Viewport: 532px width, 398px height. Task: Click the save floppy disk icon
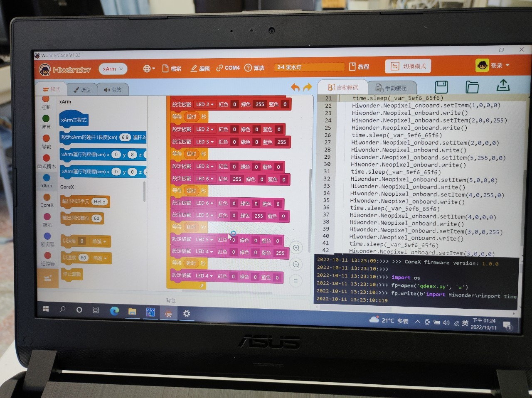(x=441, y=87)
